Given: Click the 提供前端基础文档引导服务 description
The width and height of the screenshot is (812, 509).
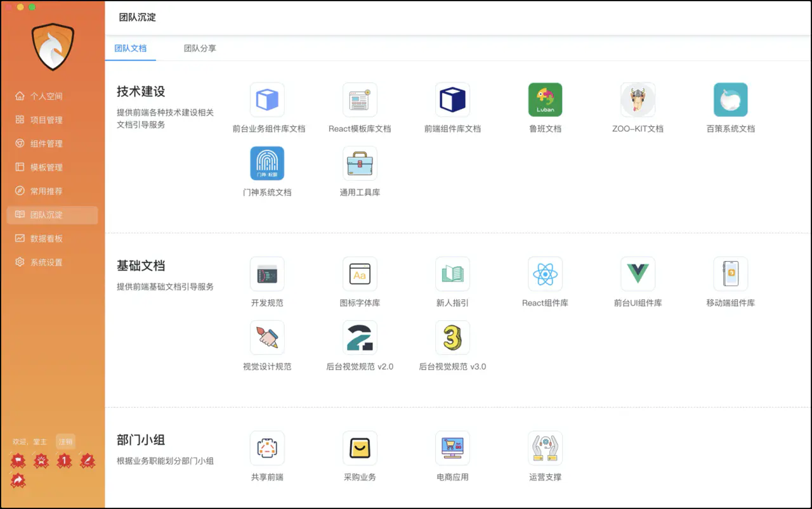Looking at the screenshot, I should coord(165,287).
